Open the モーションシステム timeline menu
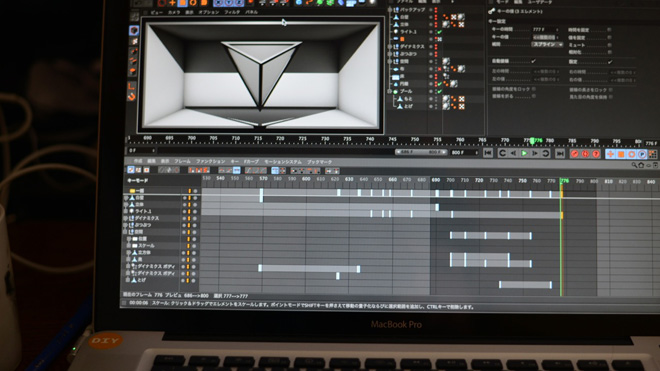Screen dimensions: 660x371 pyautogui.click(x=282, y=162)
